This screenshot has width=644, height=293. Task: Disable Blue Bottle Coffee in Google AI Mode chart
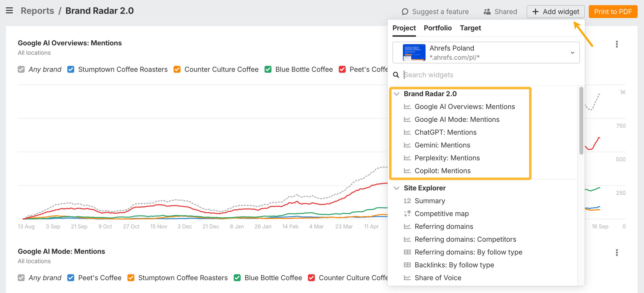click(238, 277)
